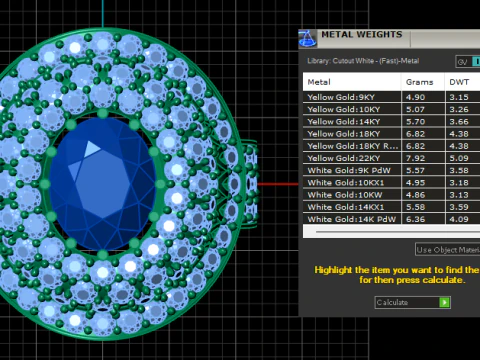Click the DWT column header
The height and width of the screenshot is (360, 480).
[x=462, y=82]
